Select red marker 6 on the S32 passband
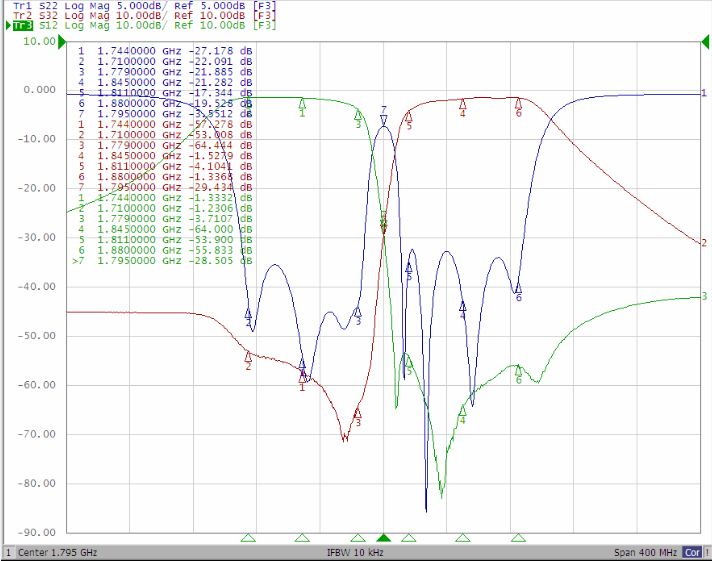This screenshot has width=712, height=561. [518, 101]
